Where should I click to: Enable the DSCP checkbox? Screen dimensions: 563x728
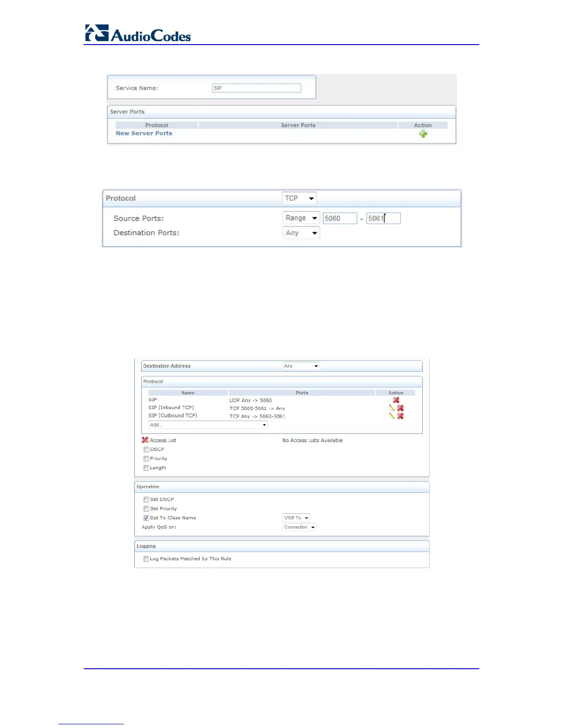[146, 449]
